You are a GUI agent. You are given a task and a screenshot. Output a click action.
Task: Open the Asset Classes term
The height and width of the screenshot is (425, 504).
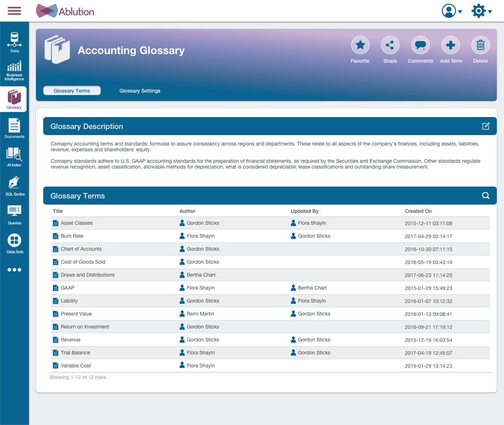(77, 223)
